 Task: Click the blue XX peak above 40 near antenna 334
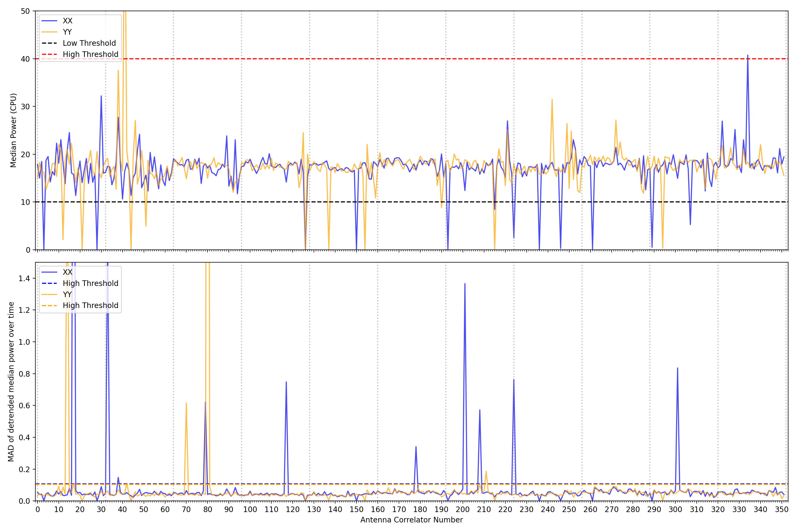(747, 56)
